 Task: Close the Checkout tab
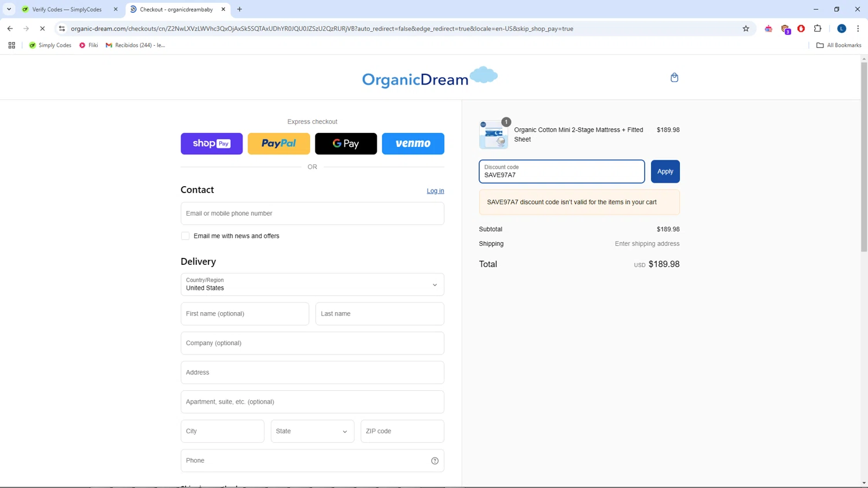pyautogui.click(x=223, y=9)
